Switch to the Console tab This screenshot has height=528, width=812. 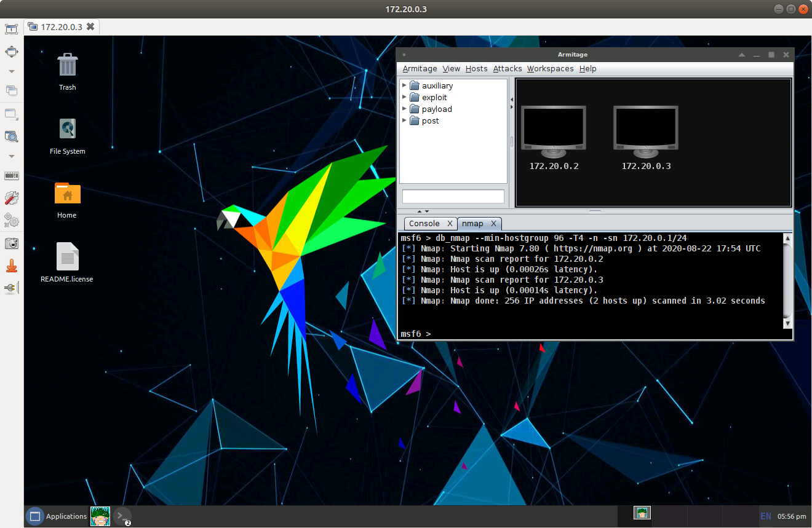(x=424, y=224)
